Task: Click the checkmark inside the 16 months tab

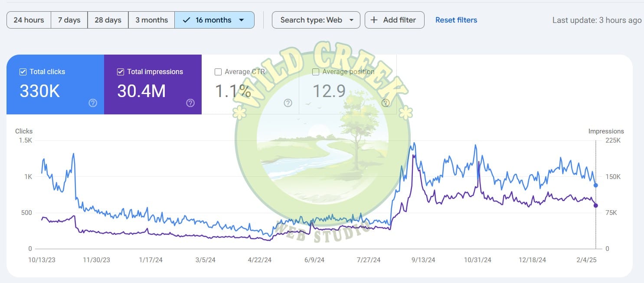Action: click(186, 20)
